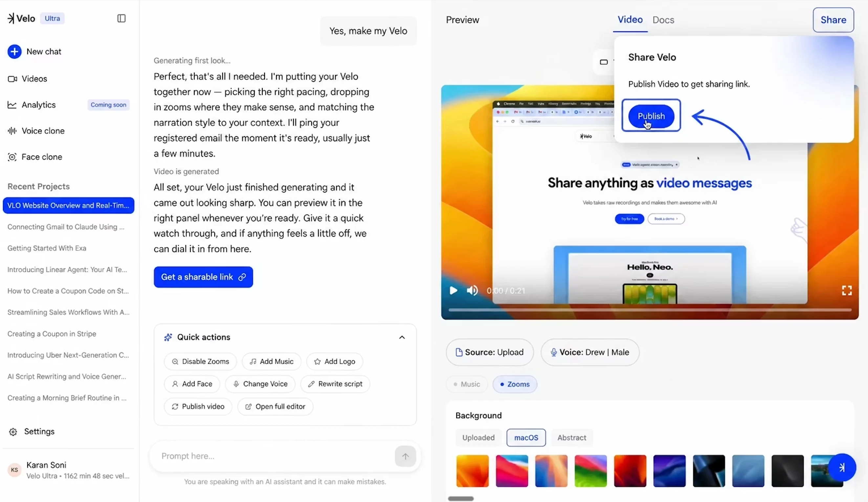Viewport: 868px width, 502px height.
Task: Open Face clone page
Action: pyautogui.click(x=35, y=157)
